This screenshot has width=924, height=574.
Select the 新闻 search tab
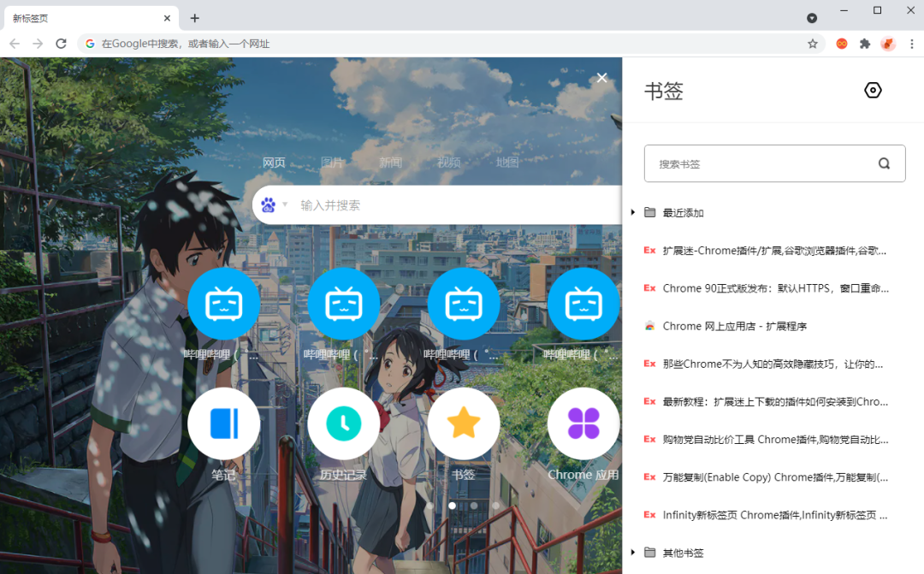point(391,162)
